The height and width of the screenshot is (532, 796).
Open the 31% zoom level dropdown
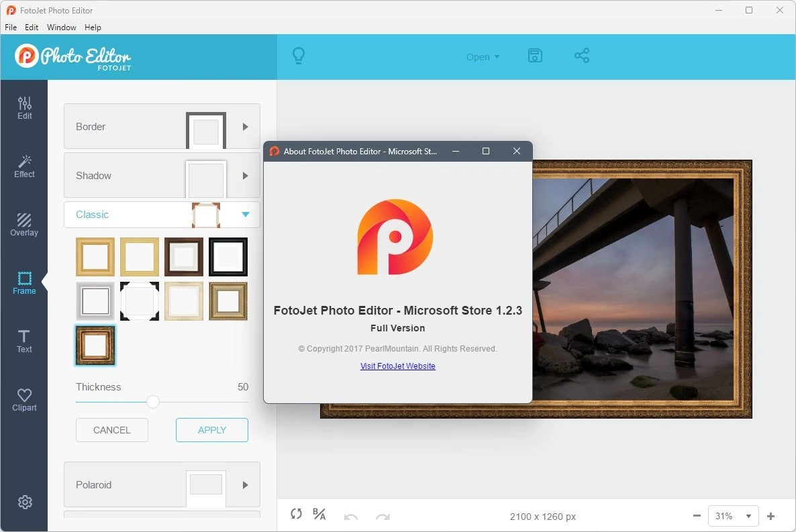(734, 517)
